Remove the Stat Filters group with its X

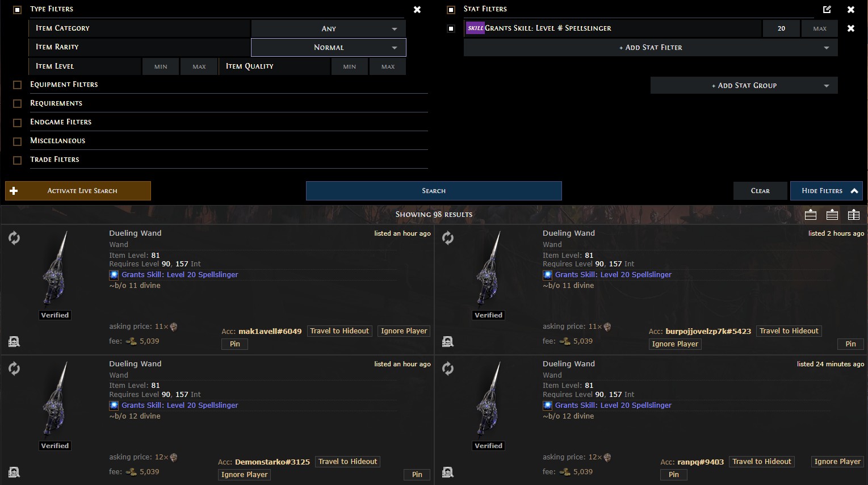tap(851, 10)
